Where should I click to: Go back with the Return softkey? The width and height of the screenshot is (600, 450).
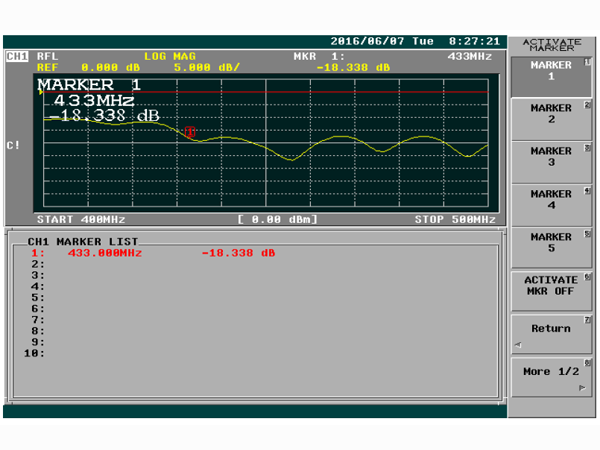551,334
